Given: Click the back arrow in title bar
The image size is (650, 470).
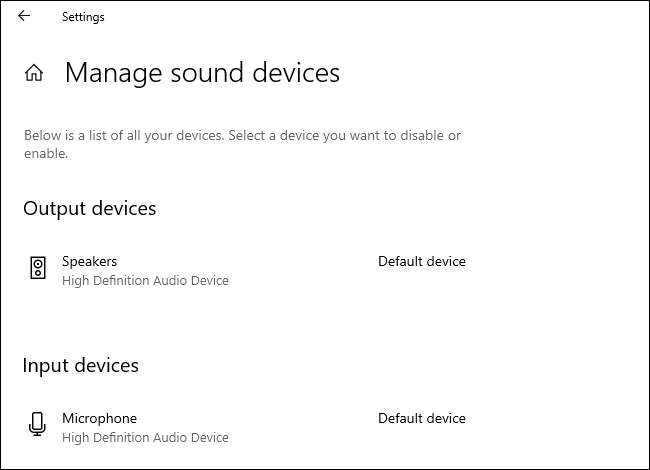Looking at the screenshot, I should pyautogui.click(x=24, y=16).
